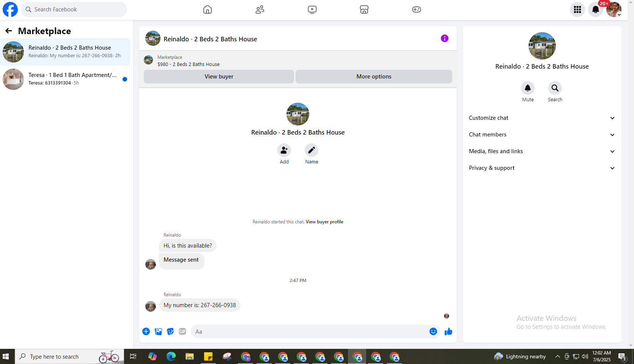Image resolution: width=634 pixels, height=364 pixels.
Task: Expand Privacy & support section
Action: tap(542, 168)
